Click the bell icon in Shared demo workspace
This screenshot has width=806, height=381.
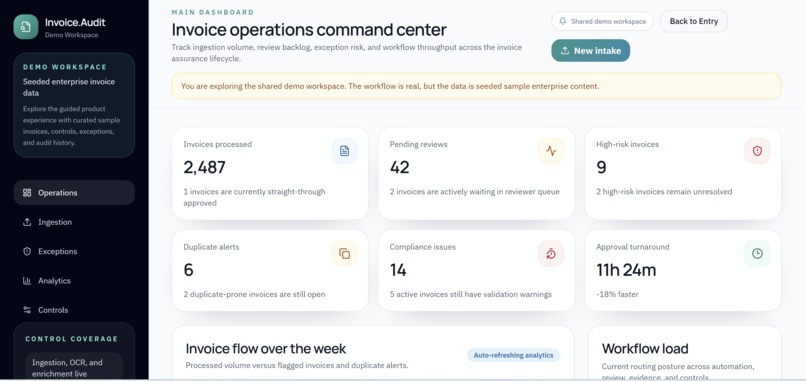pos(563,22)
